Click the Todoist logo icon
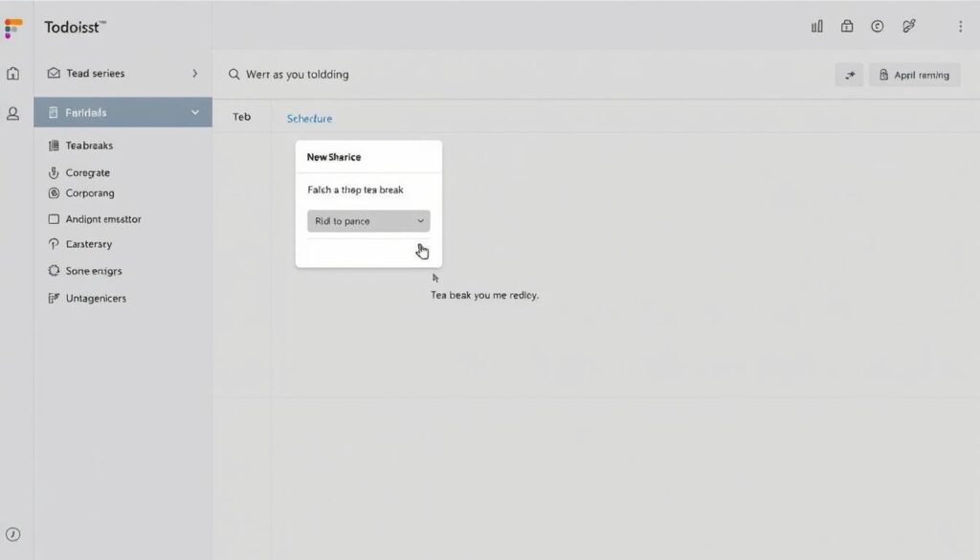The image size is (980, 560). pyautogui.click(x=13, y=28)
